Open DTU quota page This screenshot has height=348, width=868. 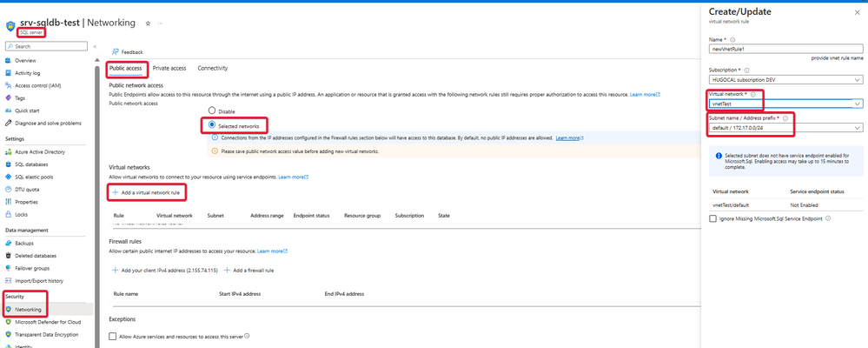point(27,190)
